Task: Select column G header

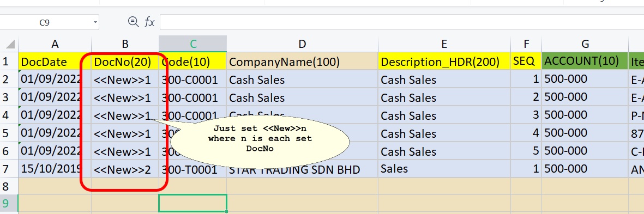Action: (585, 44)
